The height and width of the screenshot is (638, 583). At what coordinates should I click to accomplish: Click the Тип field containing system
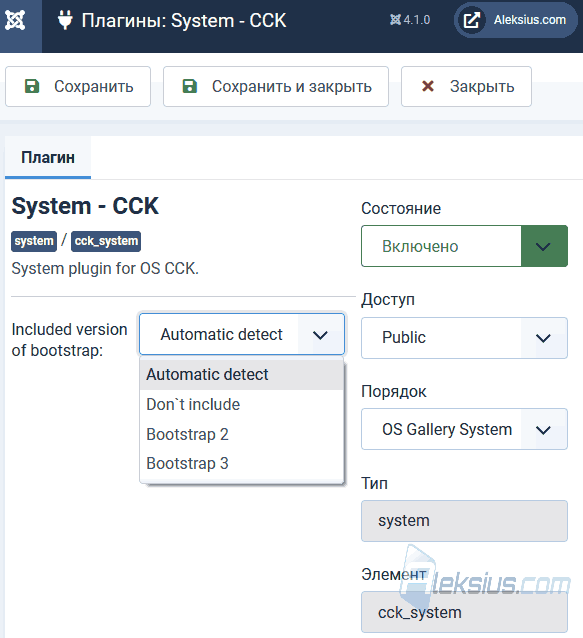[x=464, y=521]
